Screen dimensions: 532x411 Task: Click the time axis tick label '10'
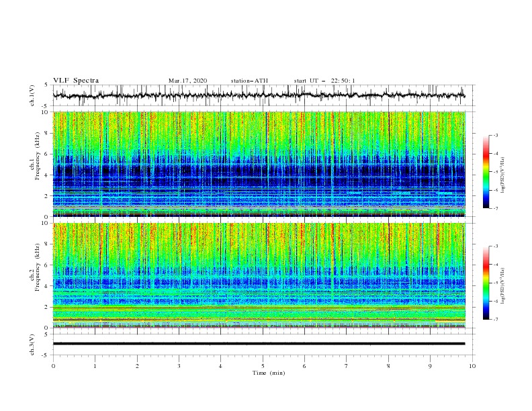pos(472,366)
